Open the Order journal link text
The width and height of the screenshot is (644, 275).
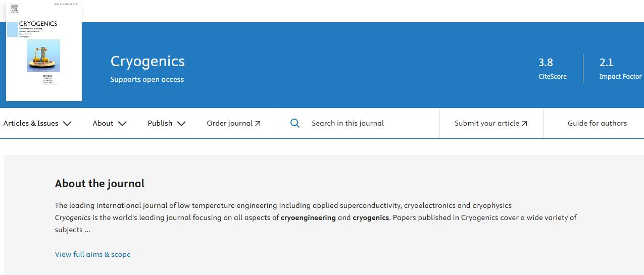[229, 123]
